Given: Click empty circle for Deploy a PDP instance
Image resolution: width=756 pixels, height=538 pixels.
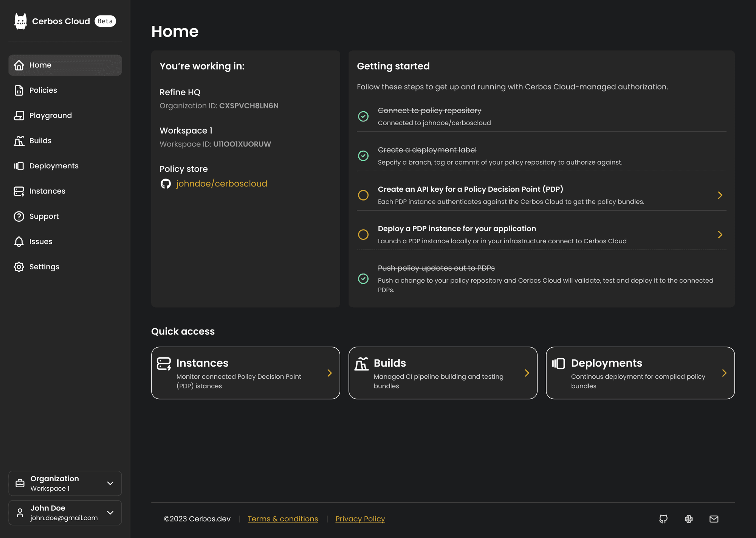Looking at the screenshot, I should pos(363,235).
